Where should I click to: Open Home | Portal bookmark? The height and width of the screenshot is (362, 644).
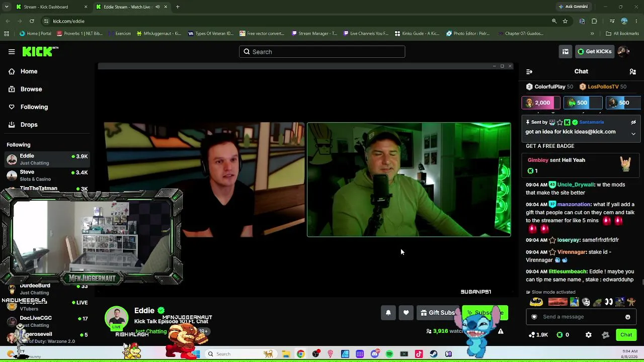point(35,34)
